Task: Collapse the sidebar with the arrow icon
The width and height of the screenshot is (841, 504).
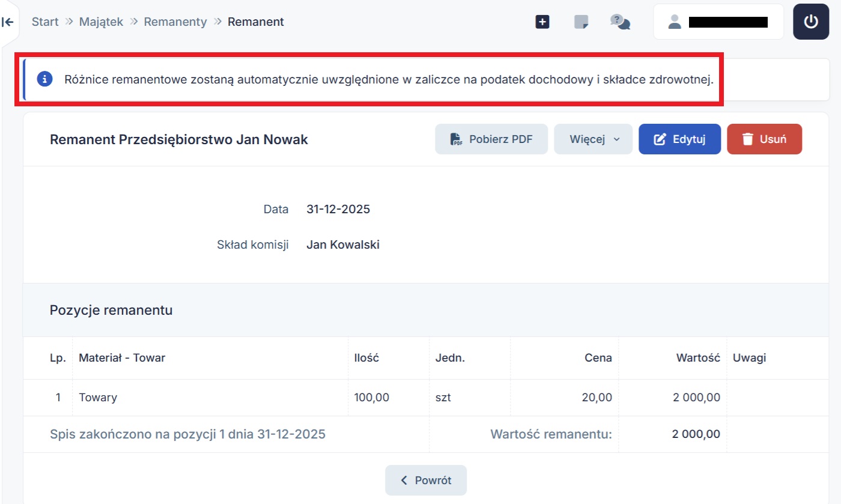Action: [x=8, y=22]
